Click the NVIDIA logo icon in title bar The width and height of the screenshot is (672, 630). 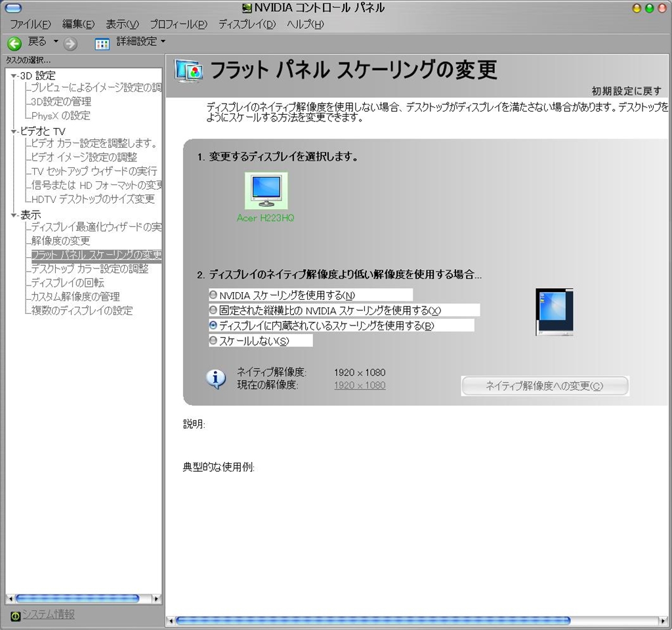pos(247,8)
